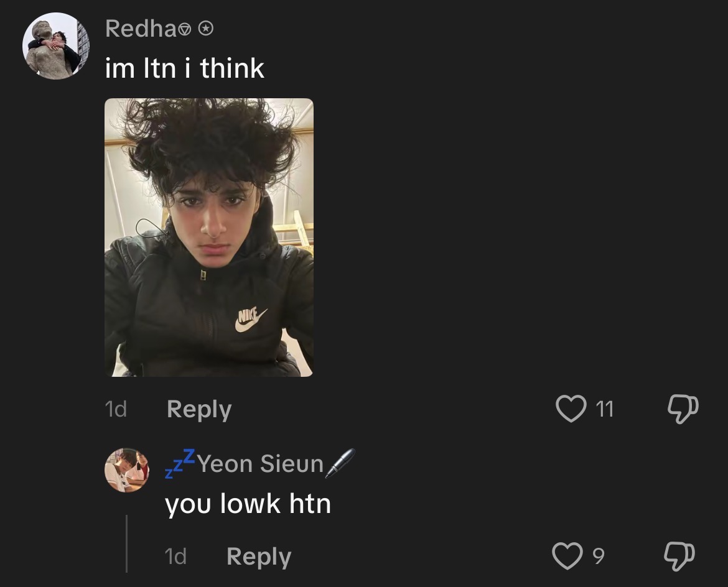Open Redha's profile via the username
728x587 pixels.
click(142, 29)
